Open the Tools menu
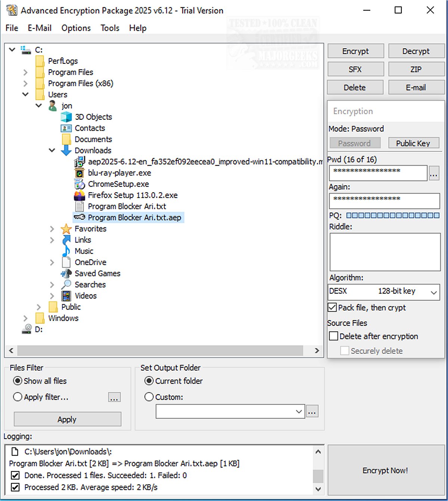Viewport: 448px width, 501px height. pos(110,28)
